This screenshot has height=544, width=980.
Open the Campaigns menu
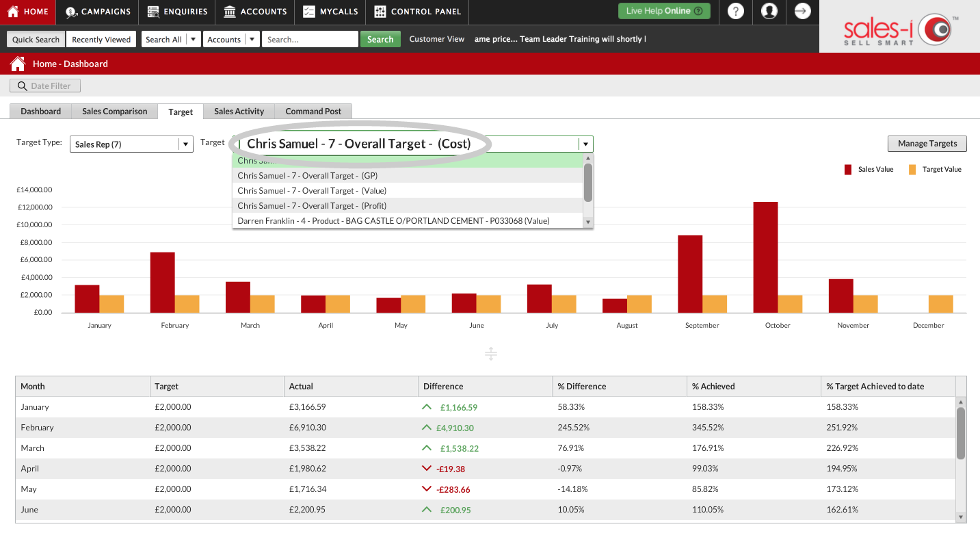coord(98,12)
